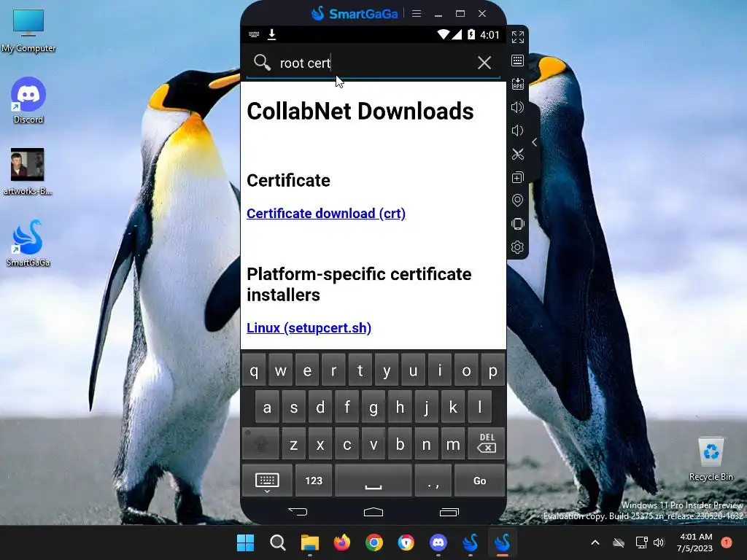Hide keyboard with the keyboard-down key
The image size is (747, 560).
(267, 481)
